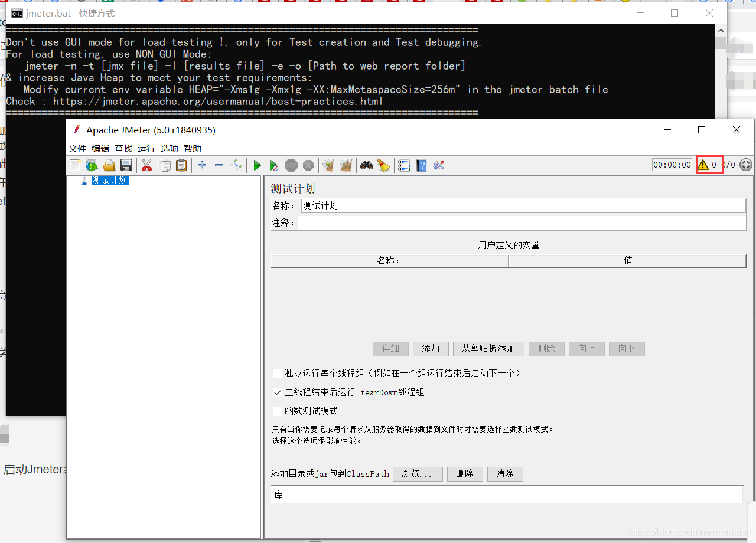The width and height of the screenshot is (756, 543).
Task: Click the Help question mark icon
Action: (x=422, y=165)
